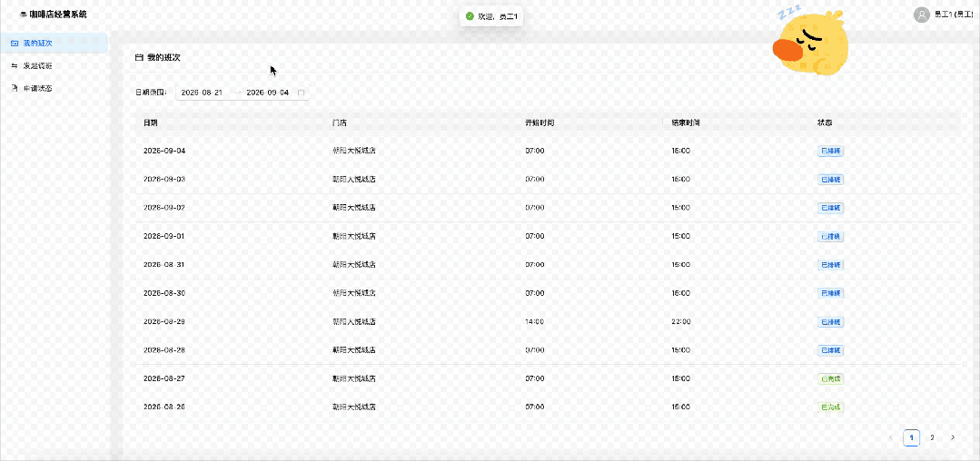Click the start date field 2026-08-21
The height and width of the screenshot is (461, 980).
(202, 93)
